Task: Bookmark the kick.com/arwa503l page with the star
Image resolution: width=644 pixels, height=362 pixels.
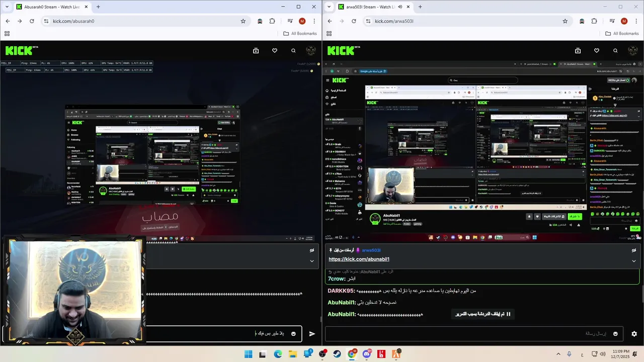Action: point(565,21)
